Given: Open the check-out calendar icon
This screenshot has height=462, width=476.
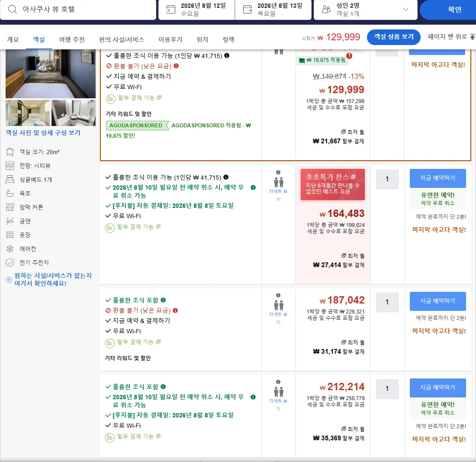Looking at the screenshot, I should 248,10.
